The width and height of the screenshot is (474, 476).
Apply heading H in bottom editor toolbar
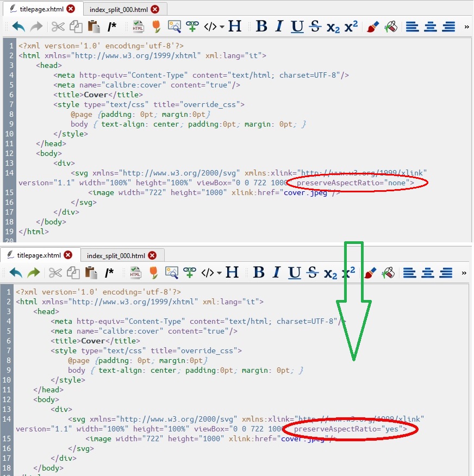click(232, 272)
